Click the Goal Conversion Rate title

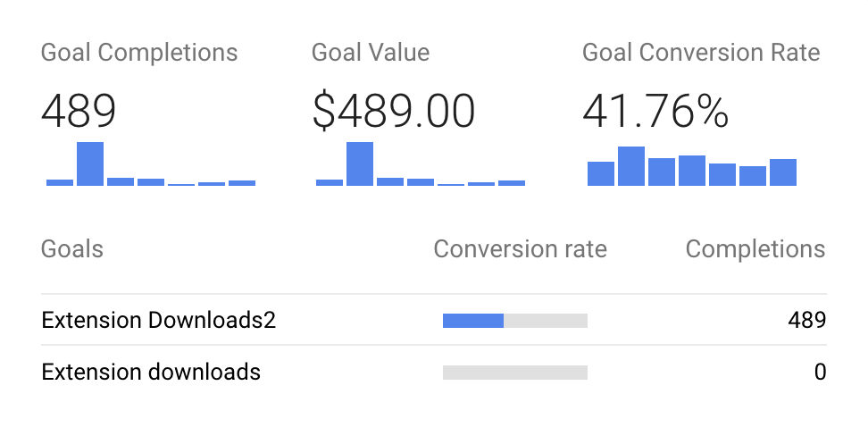(701, 54)
